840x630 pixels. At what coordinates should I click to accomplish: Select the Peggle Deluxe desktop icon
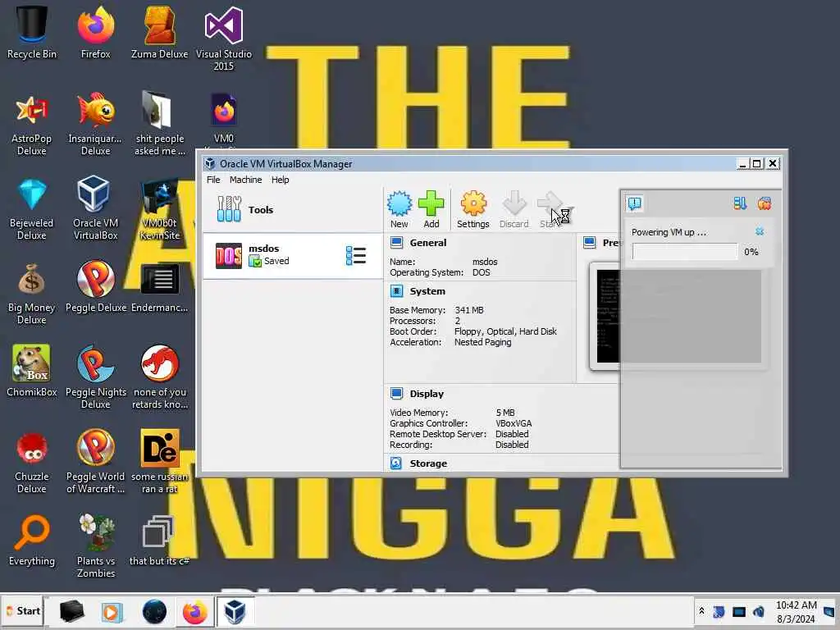coord(95,286)
